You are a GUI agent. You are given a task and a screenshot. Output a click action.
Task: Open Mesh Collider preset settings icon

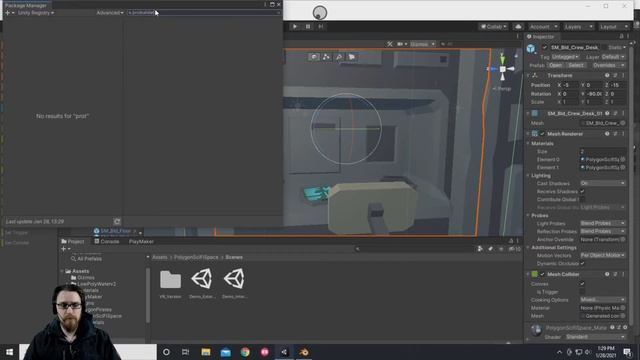(615, 274)
